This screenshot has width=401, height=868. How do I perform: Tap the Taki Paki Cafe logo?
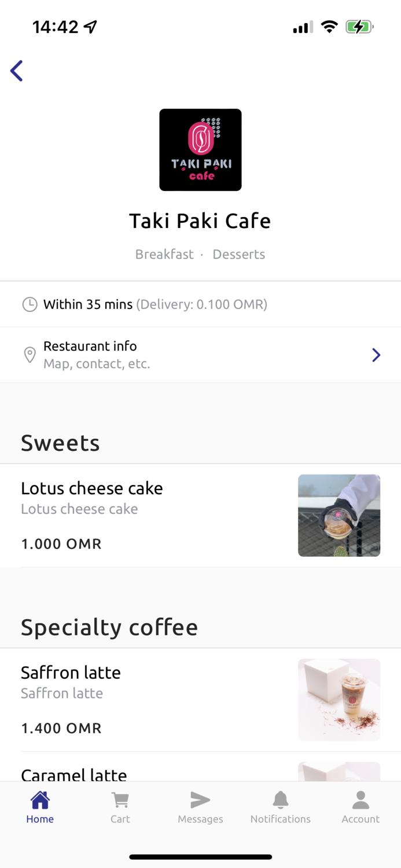[200, 149]
